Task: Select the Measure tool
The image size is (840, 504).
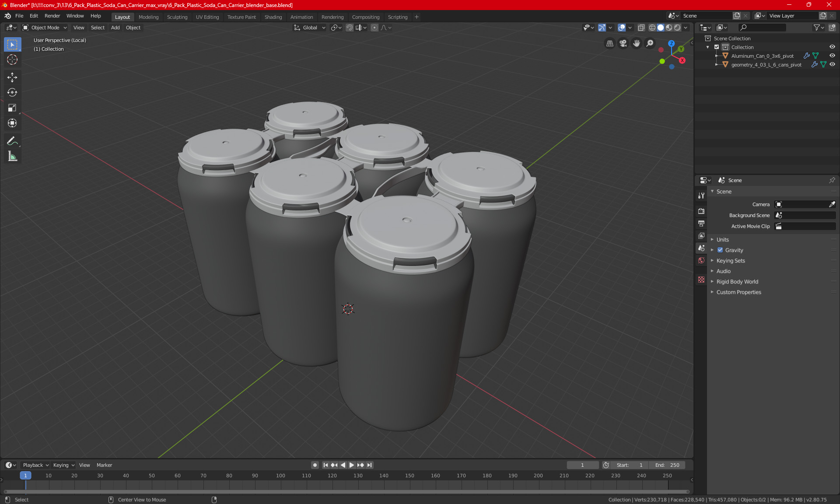Action: 12,156
